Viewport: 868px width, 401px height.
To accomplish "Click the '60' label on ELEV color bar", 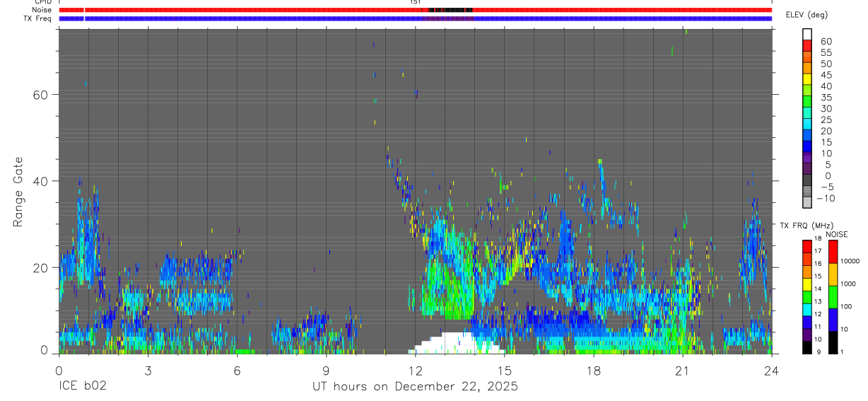I will point(826,42).
